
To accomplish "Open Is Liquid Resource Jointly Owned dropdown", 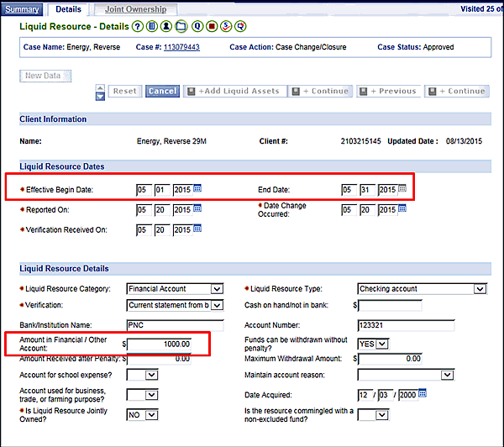I will (151, 415).
